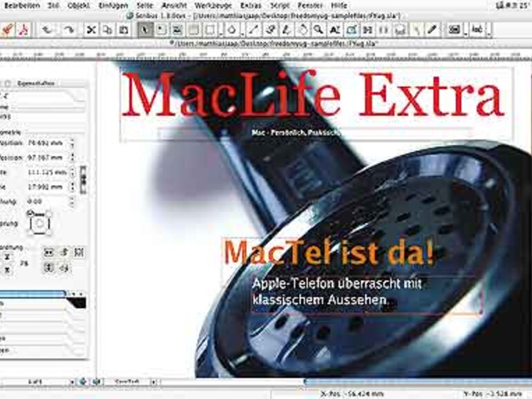Toggle the width-height proportion chain lock
Viewport: 532px width, 399px height.
tap(83, 179)
